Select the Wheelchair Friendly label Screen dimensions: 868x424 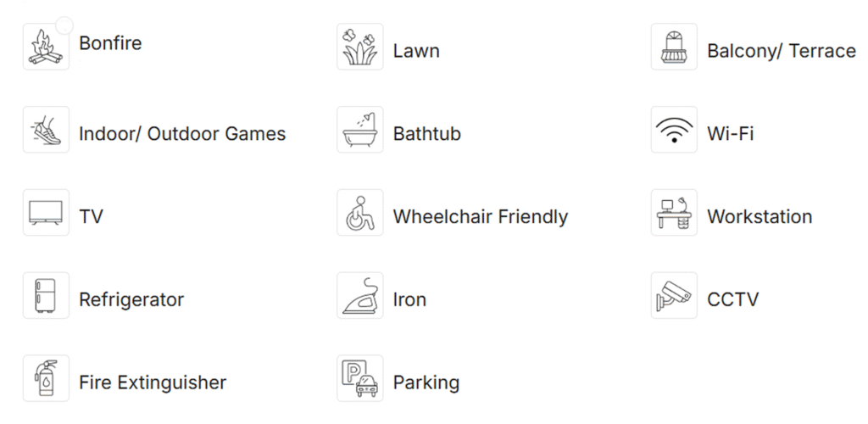[480, 217]
